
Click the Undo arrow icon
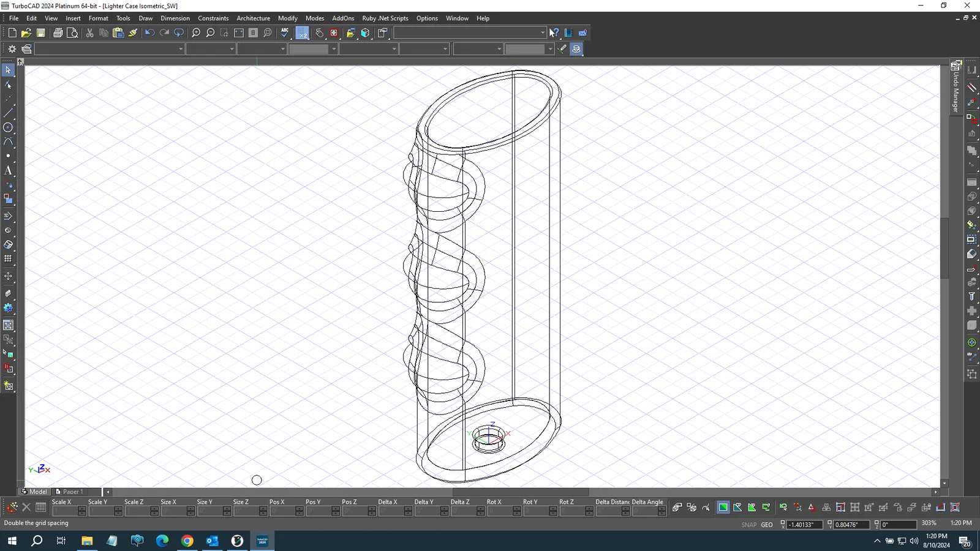(149, 33)
